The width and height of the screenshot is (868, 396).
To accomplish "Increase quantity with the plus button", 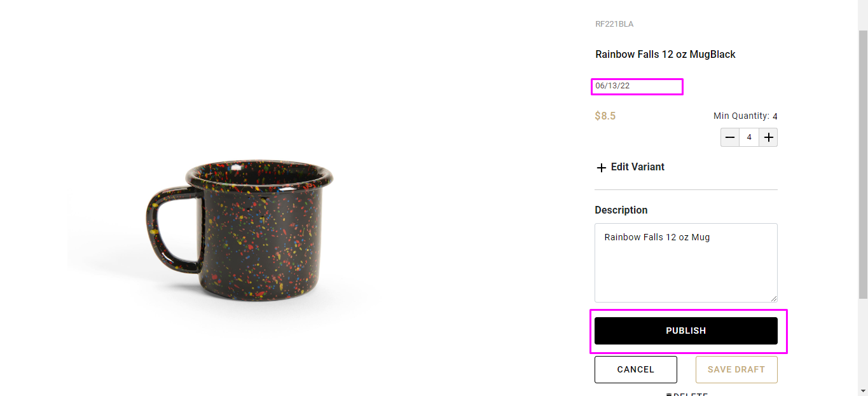I will tap(769, 137).
